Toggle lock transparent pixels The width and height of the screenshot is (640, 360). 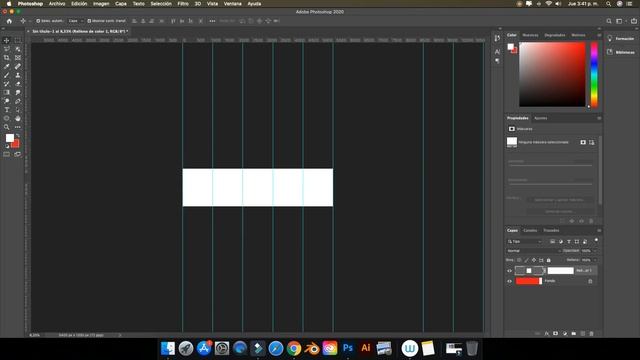coord(519,260)
